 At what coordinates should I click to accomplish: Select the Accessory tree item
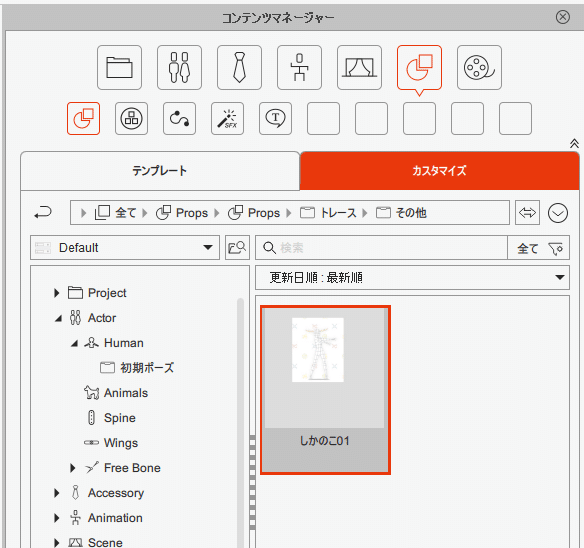tap(107, 493)
